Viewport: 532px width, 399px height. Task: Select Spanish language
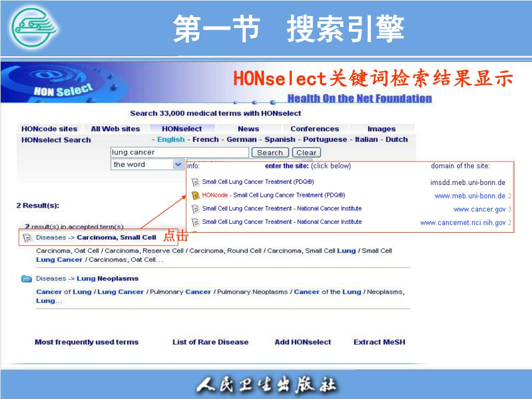click(x=280, y=139)
